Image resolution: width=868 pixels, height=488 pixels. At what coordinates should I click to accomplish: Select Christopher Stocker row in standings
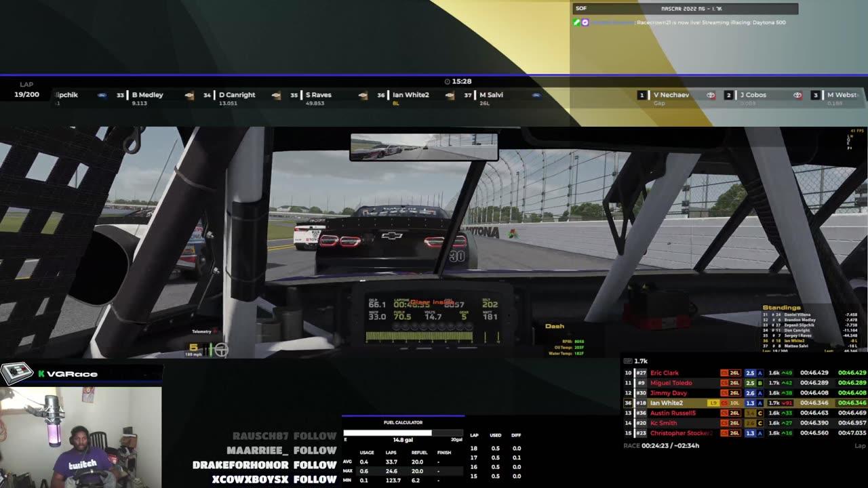pyautogui.click(x=745, y=433)
